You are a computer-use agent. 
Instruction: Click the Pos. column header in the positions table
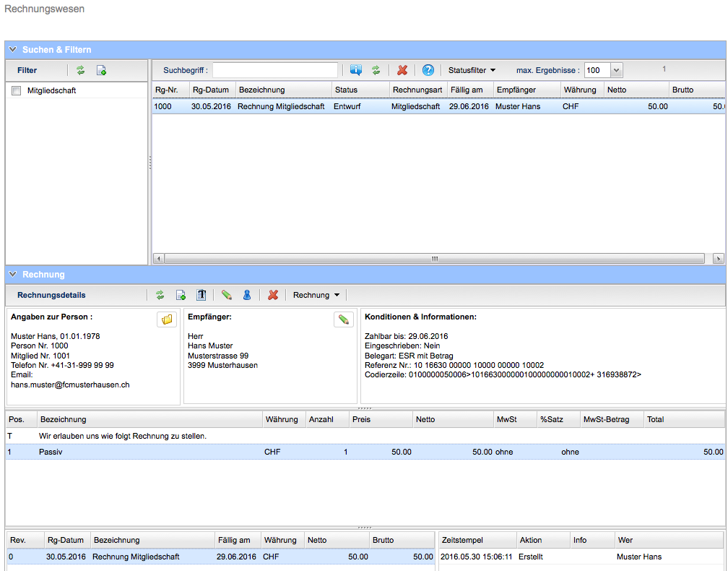click(x=22, y=419)
